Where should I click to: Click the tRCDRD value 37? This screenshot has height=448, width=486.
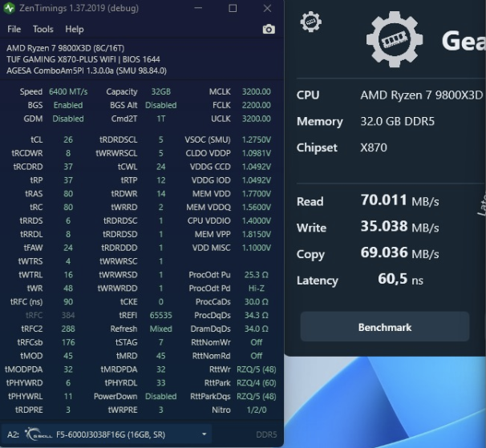pyautogui.click(x=68, y=167)
